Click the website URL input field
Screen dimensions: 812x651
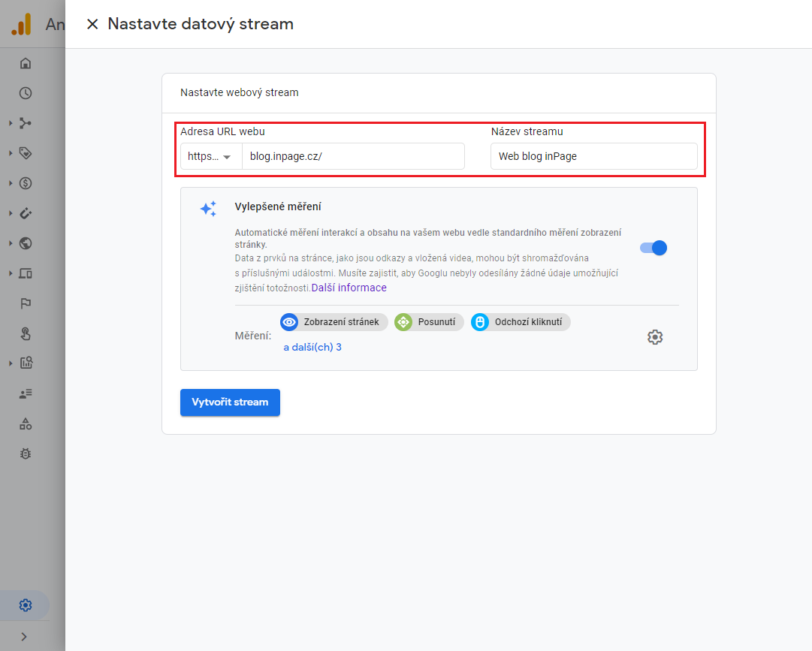pos(353,156)
